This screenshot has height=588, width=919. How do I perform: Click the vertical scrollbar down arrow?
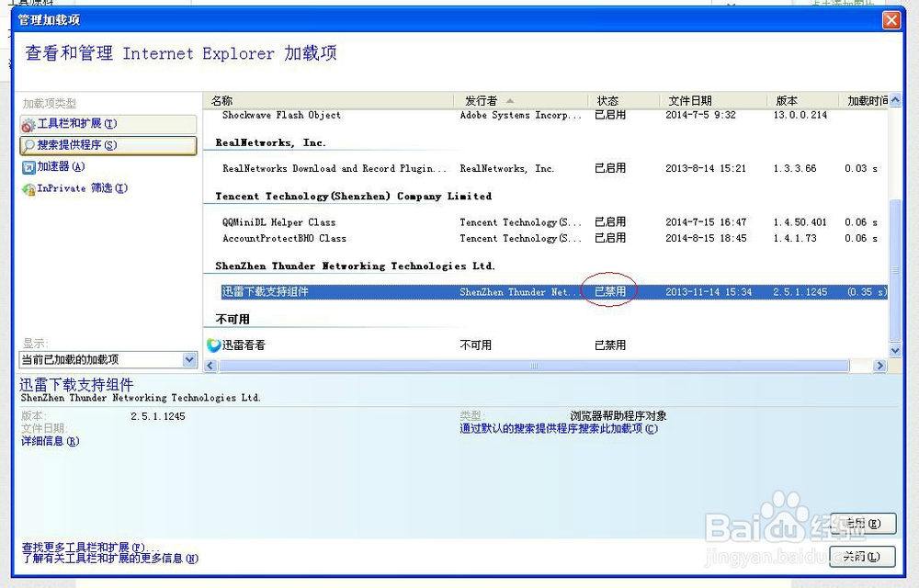[895, 351]
